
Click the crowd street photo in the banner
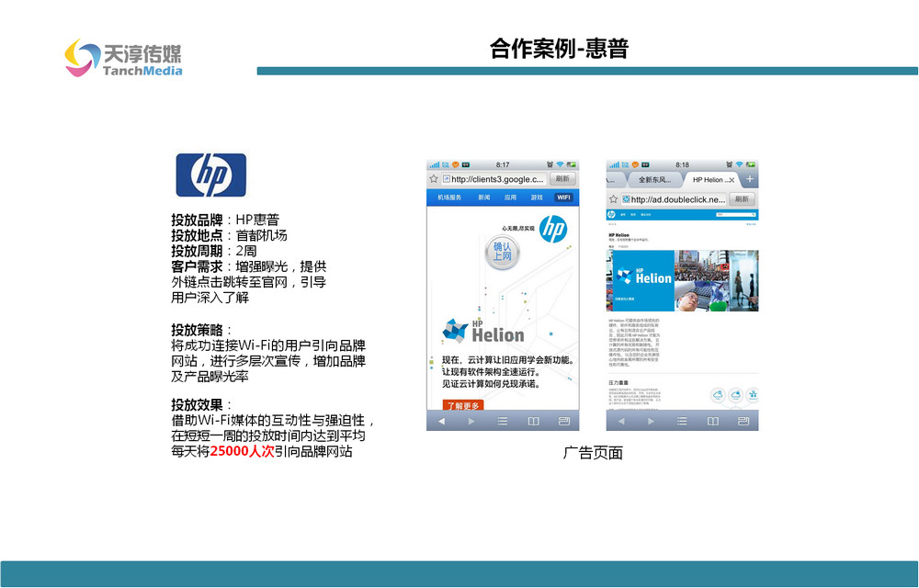pyautogui.click(x=700, y=266)
